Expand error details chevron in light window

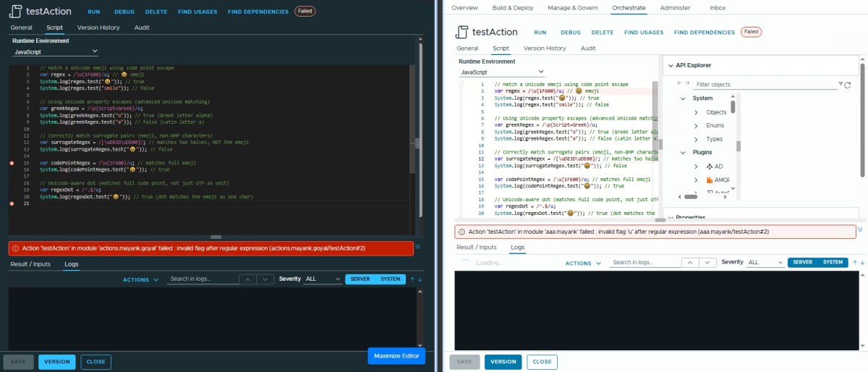coord(860,229)
